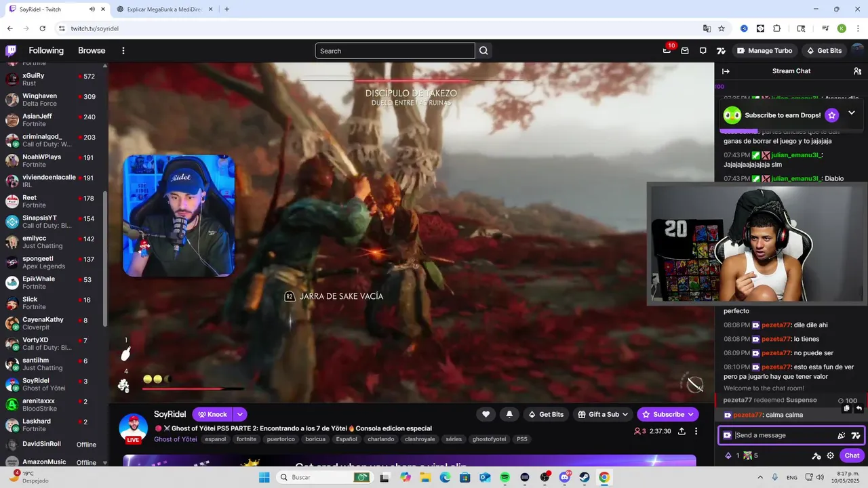This screenshot has height=488, width=868.
Task: Click the chat identity badge icon
Action: [728, 435]
